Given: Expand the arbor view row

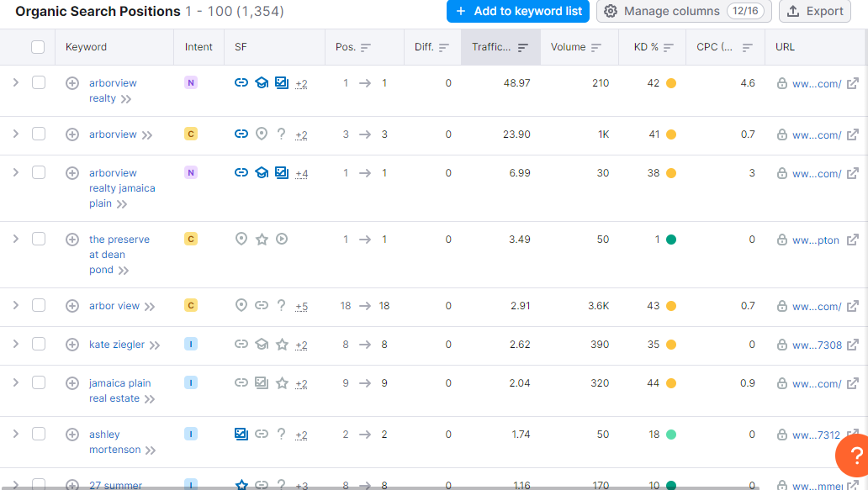Looking at the screenshot, I should click(15, 305).
